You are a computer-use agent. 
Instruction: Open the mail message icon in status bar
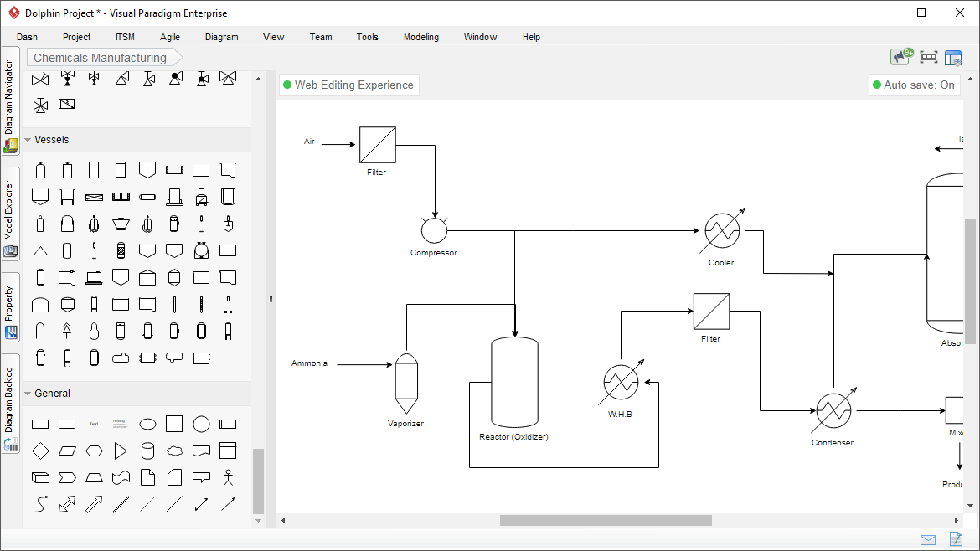tap(928, 540)
